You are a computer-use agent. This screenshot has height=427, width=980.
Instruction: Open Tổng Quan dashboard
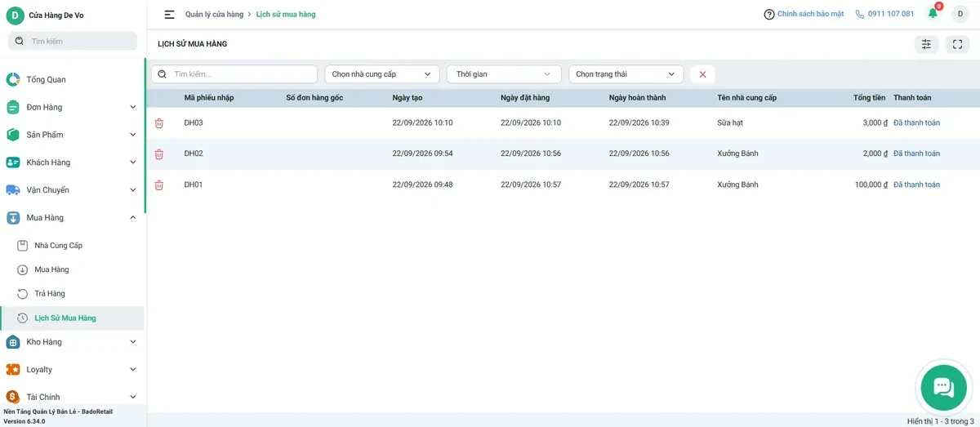coord(72,79)
